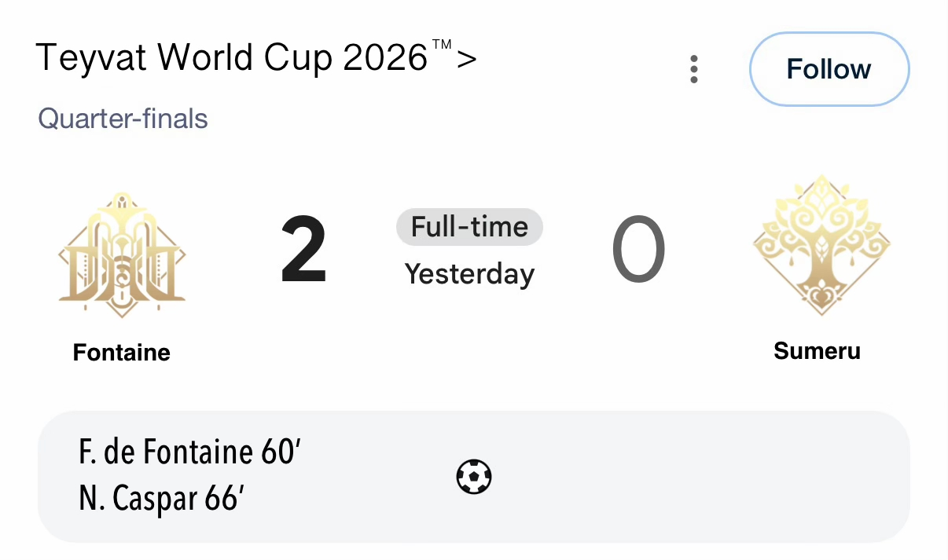Viewport: 948px width, 560px height.
Task: Click the Fontaine team crest logo
Action: [x=122, y=254]
